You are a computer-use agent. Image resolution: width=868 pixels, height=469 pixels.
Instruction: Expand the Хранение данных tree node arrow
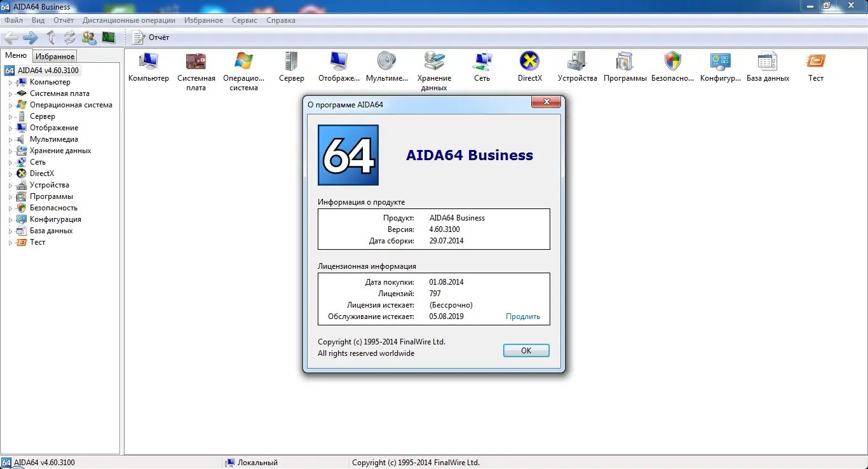[10, 151]
